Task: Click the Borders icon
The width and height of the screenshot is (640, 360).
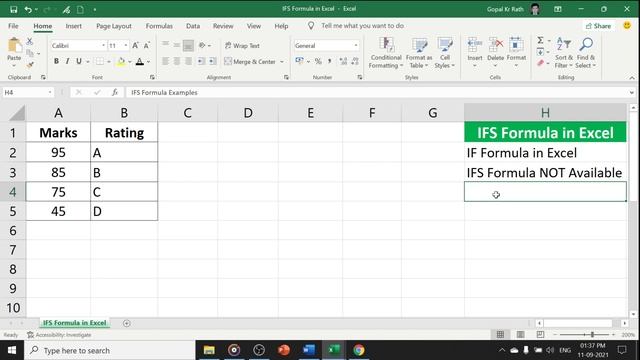Action: [100, 62]
